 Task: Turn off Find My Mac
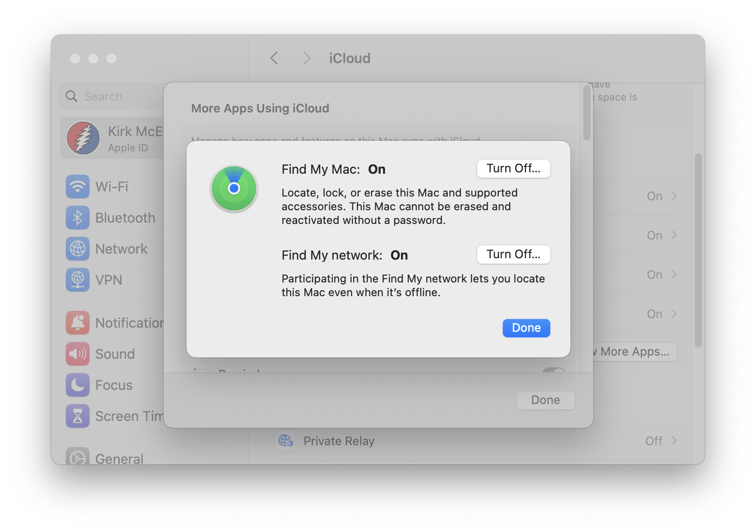pyautogui.click(x=513, y=169)
